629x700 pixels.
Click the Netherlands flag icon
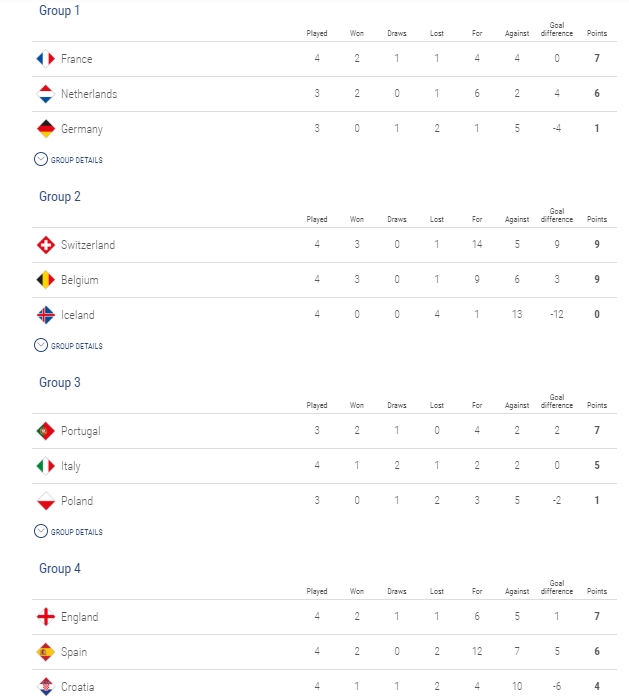point(46,94)
